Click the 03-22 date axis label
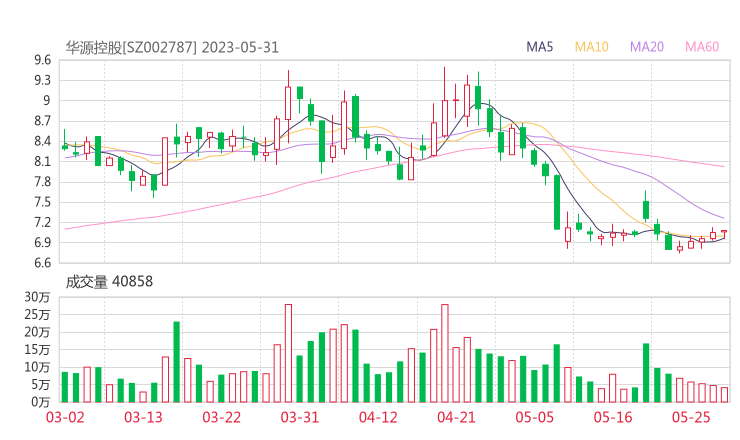 [221, 417]
